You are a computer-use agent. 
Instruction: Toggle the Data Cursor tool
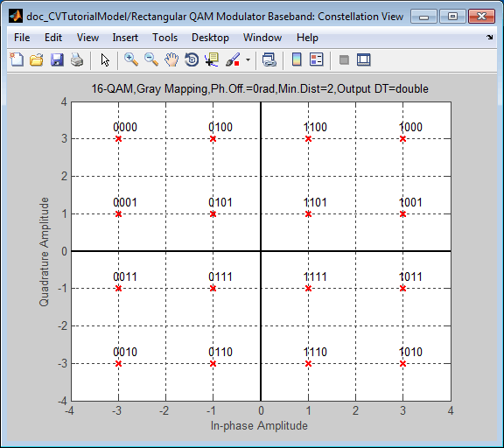pos(212,59)
